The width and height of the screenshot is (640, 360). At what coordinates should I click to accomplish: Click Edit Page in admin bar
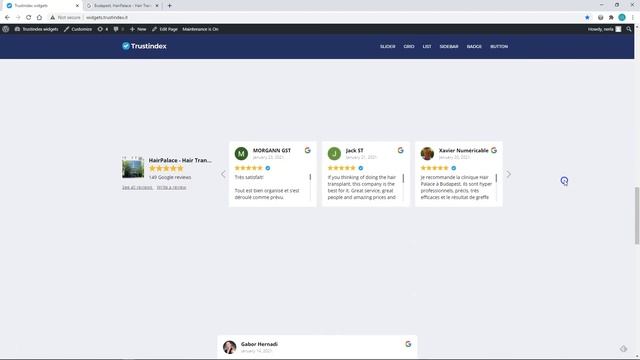[165, 29]
